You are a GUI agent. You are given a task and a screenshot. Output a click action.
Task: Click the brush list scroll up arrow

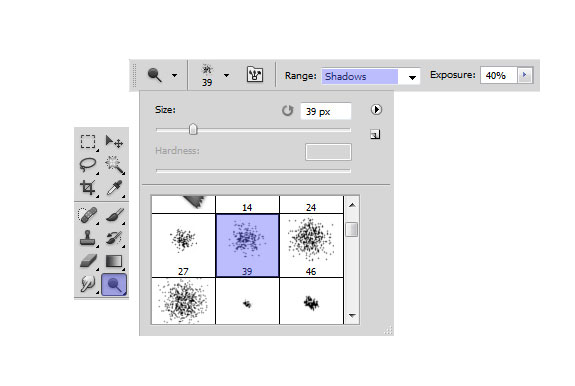point(352,205)
